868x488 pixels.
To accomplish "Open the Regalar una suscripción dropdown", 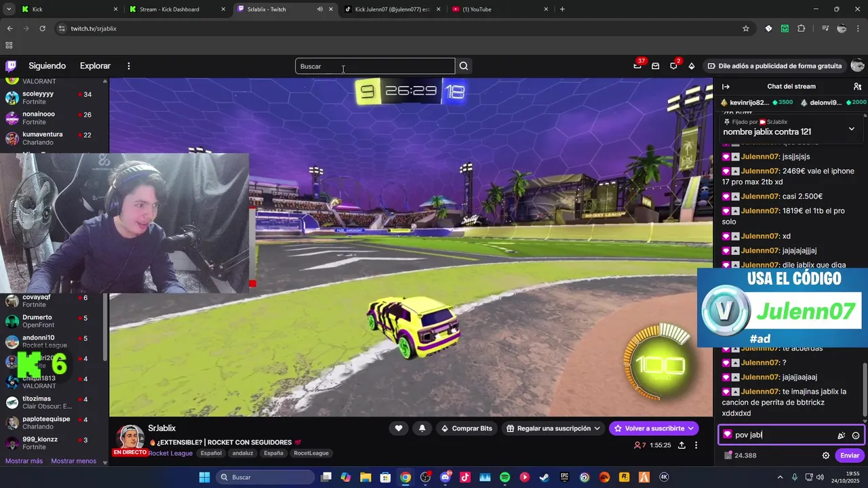I will click(x=554, y=428).
